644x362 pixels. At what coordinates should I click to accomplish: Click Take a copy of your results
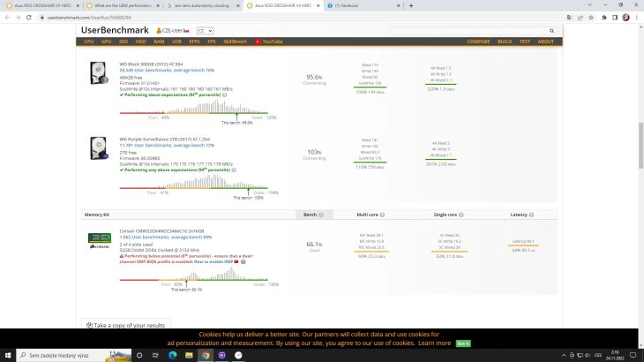click(x=125, y=325)
